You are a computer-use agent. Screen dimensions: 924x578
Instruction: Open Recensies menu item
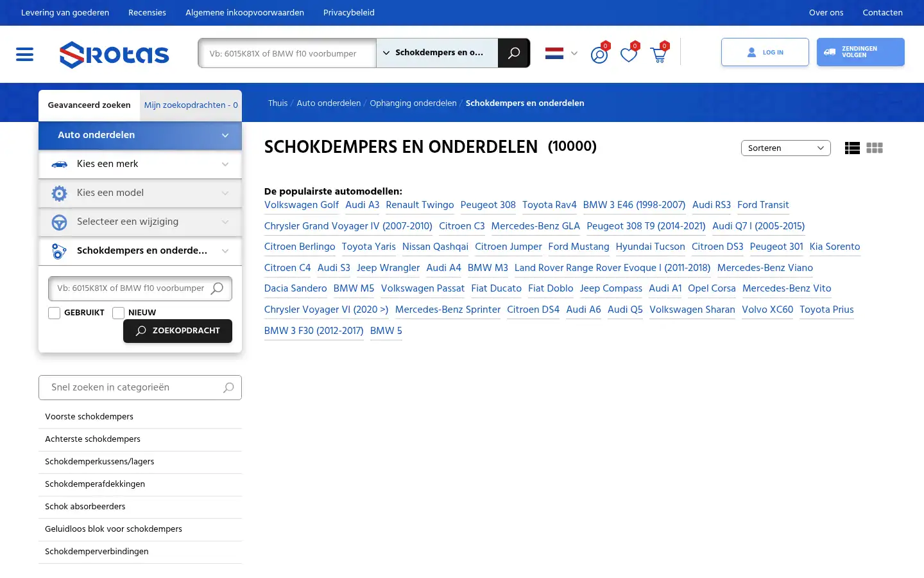pyautogui.click(x=147, y=13)
